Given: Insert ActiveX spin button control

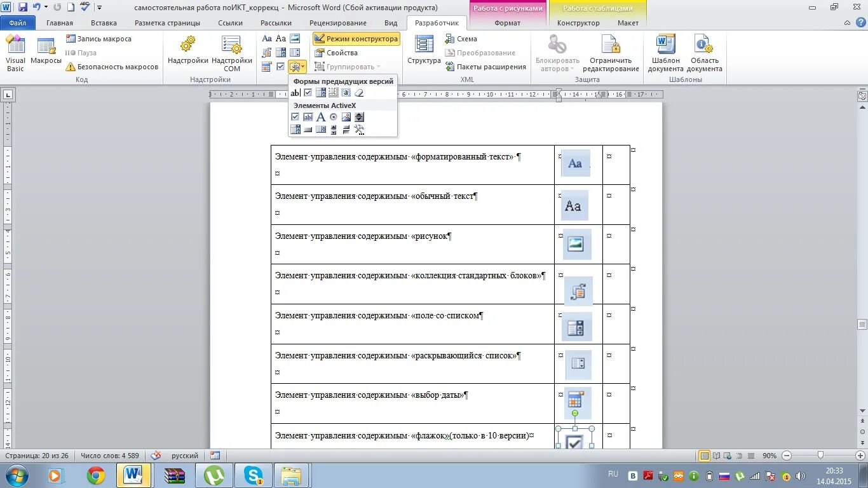Looking at the screenshot, I should [x=359, y=117].
